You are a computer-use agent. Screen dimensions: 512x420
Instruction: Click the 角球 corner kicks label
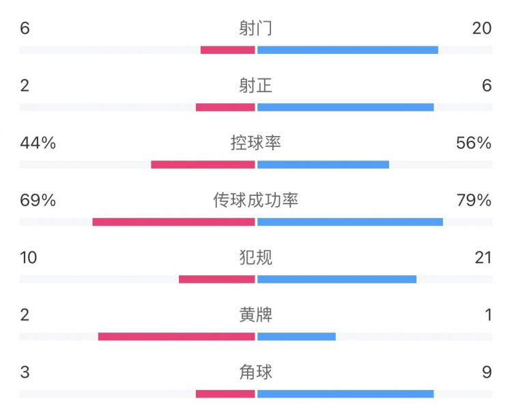256,372
